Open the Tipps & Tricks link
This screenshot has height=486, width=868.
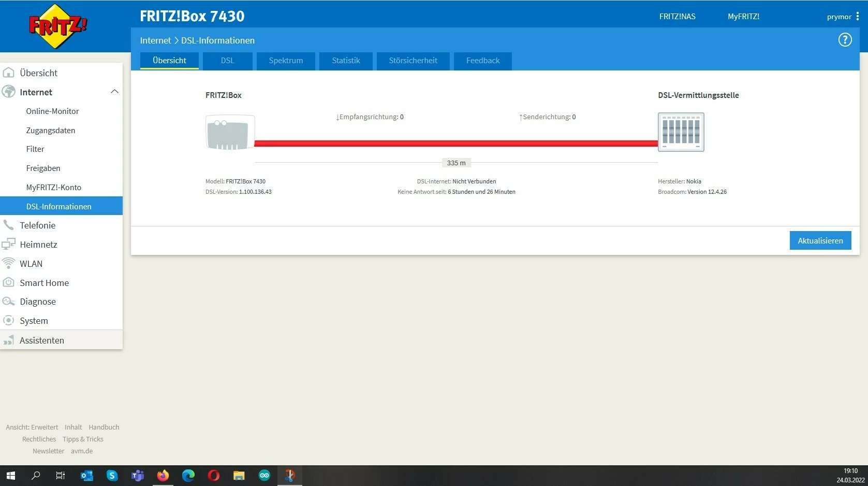[83, 439]
